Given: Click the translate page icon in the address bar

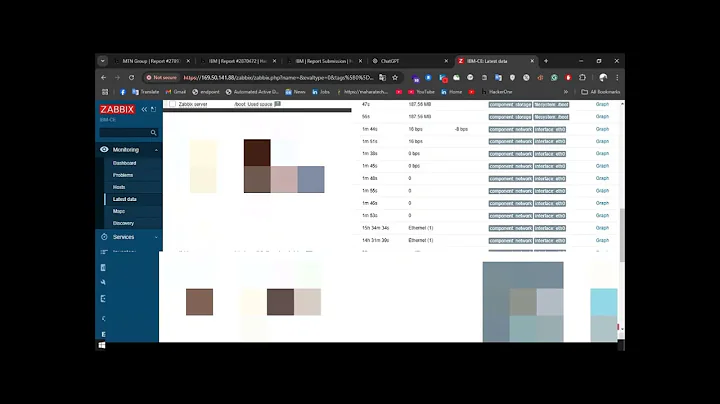Looking at the screenshot, I should tap(382, 78).
